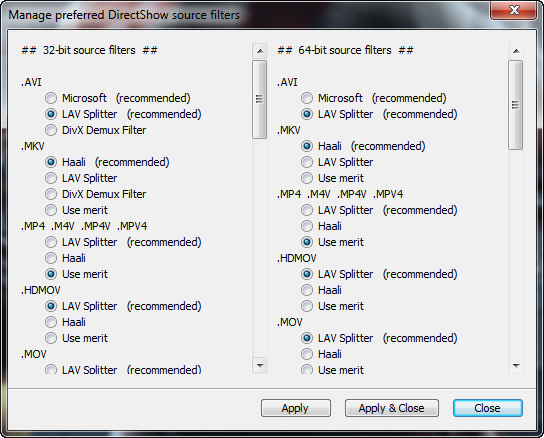Click 32-bit list scroll down arrow

click(x=260, y=365)
